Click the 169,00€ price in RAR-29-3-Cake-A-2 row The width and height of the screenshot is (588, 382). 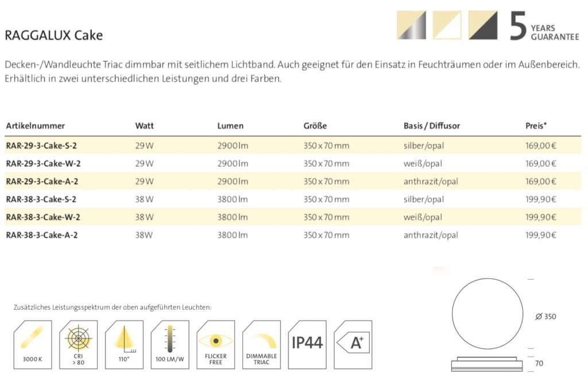pos(541,182)
